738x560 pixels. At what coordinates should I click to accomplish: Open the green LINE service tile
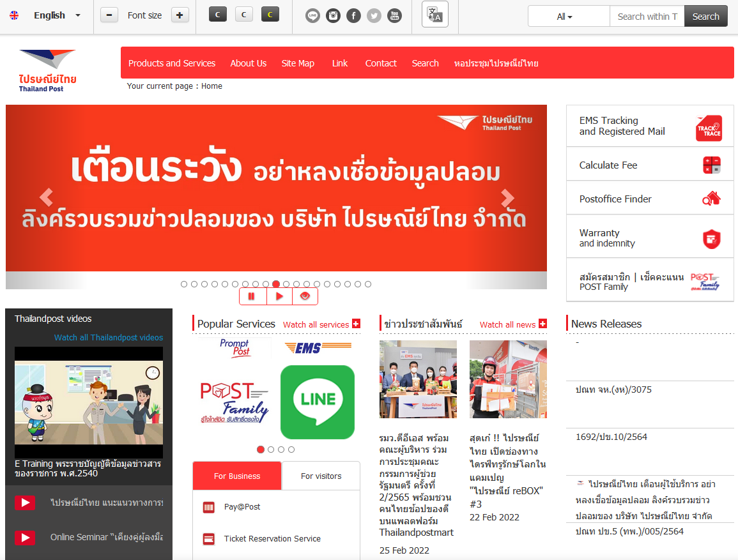pos(318,402)
